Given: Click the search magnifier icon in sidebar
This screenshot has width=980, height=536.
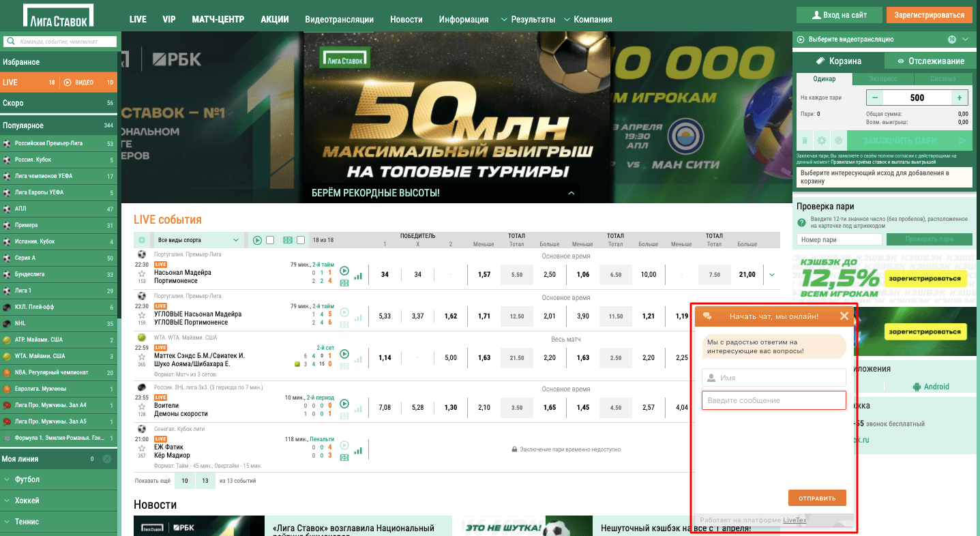Looking at the screenshot, I should point(12,42).
